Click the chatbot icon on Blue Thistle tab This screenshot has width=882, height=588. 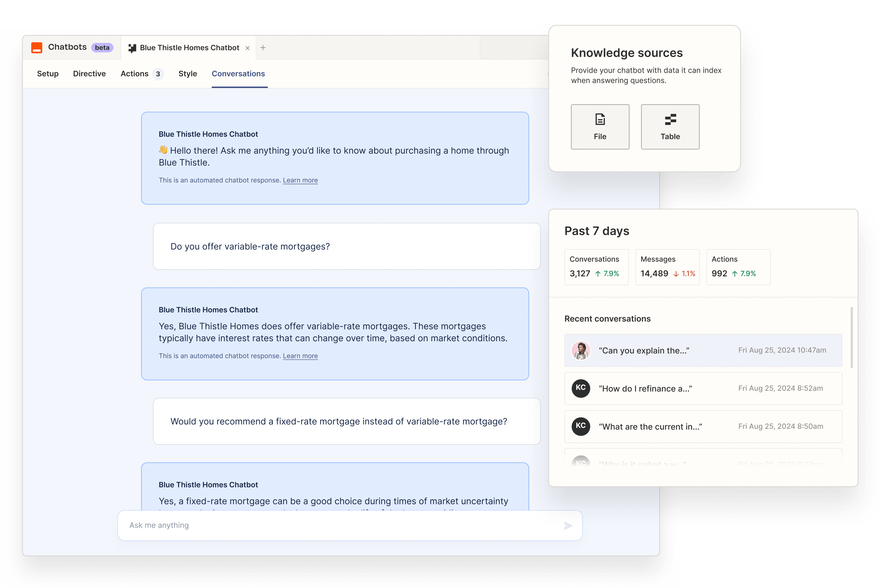coord(132,48)
